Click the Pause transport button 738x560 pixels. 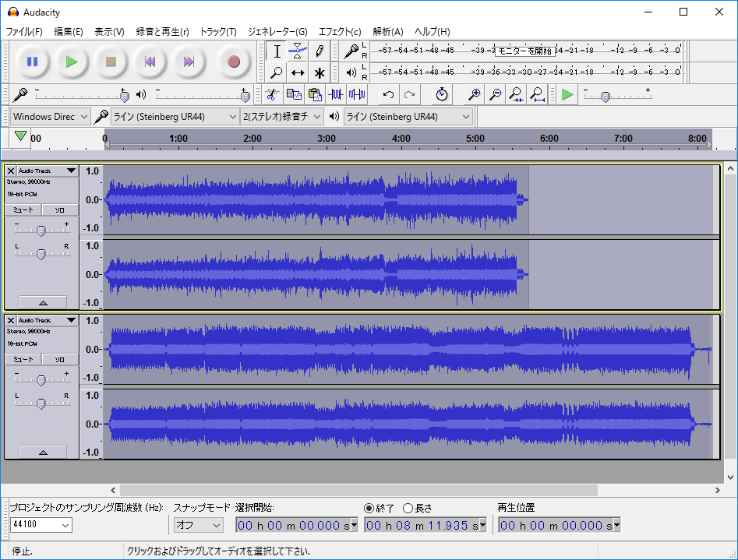(32, 62)
